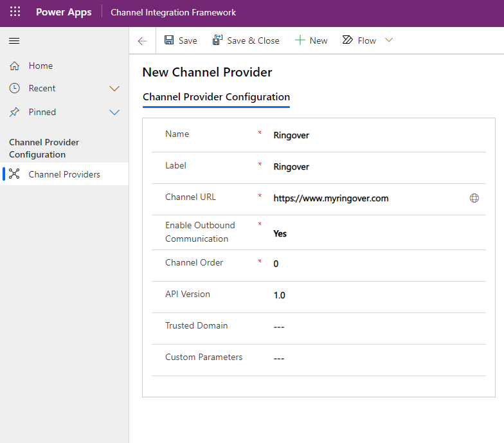Screen dimensions: 504x443
Task: Click the Label field label
Action: 175,165
